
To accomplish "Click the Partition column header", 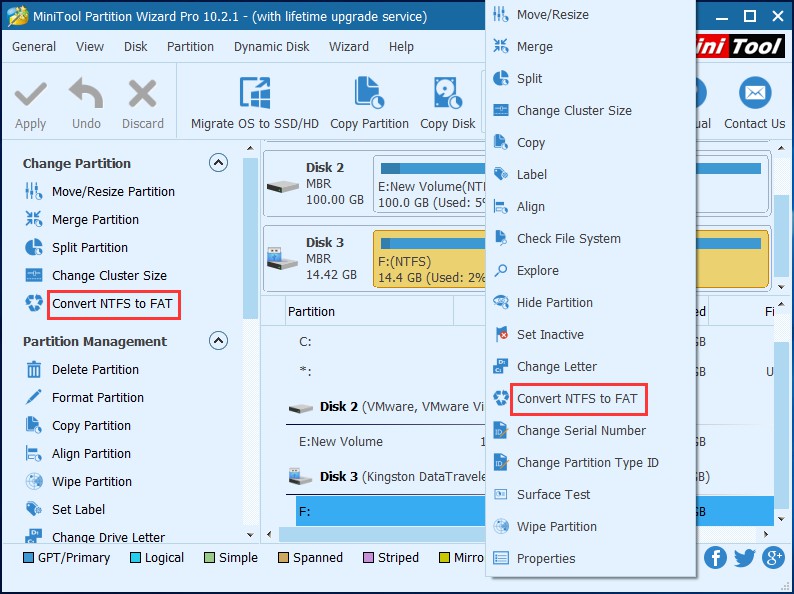I will (x=370, y=311).
